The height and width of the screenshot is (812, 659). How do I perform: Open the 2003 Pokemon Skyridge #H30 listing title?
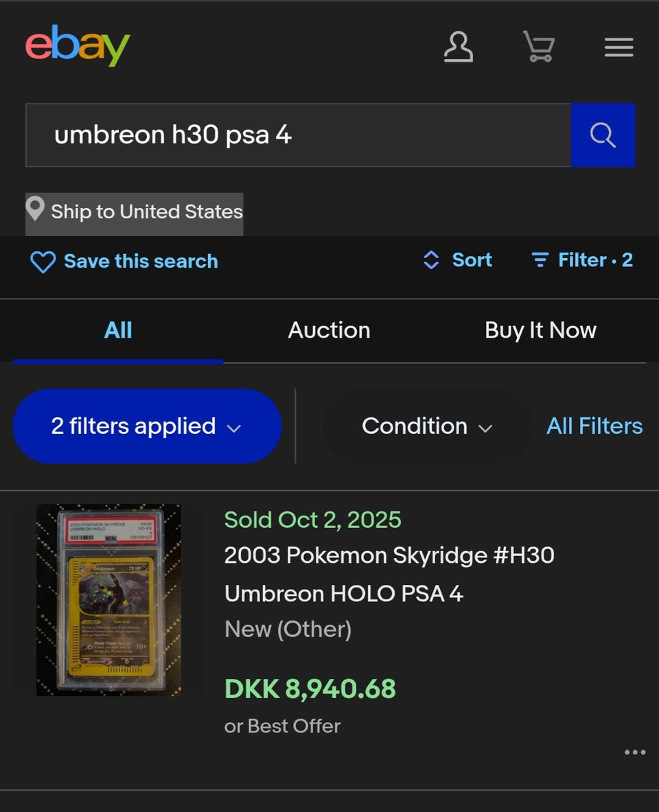(389, 574)
